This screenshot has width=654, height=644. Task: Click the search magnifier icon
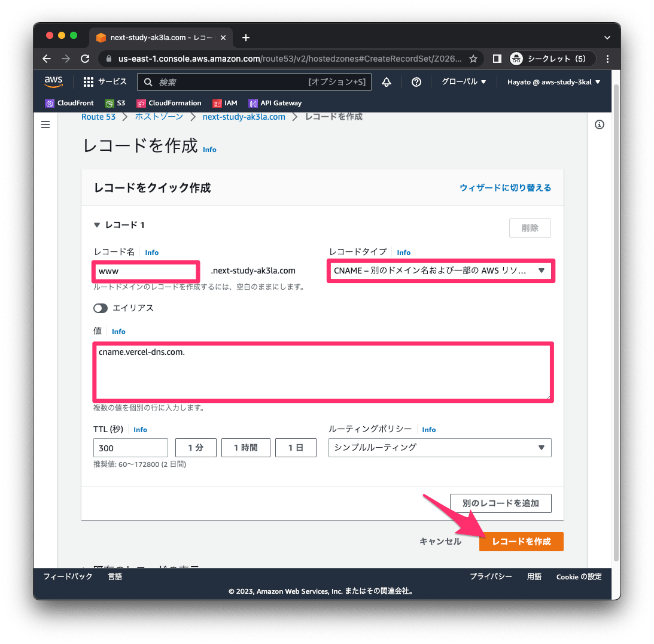(x=148, y=82)
